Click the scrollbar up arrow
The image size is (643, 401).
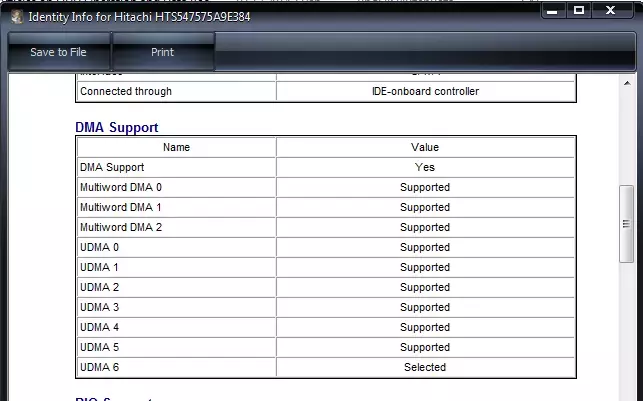[627, 83]
